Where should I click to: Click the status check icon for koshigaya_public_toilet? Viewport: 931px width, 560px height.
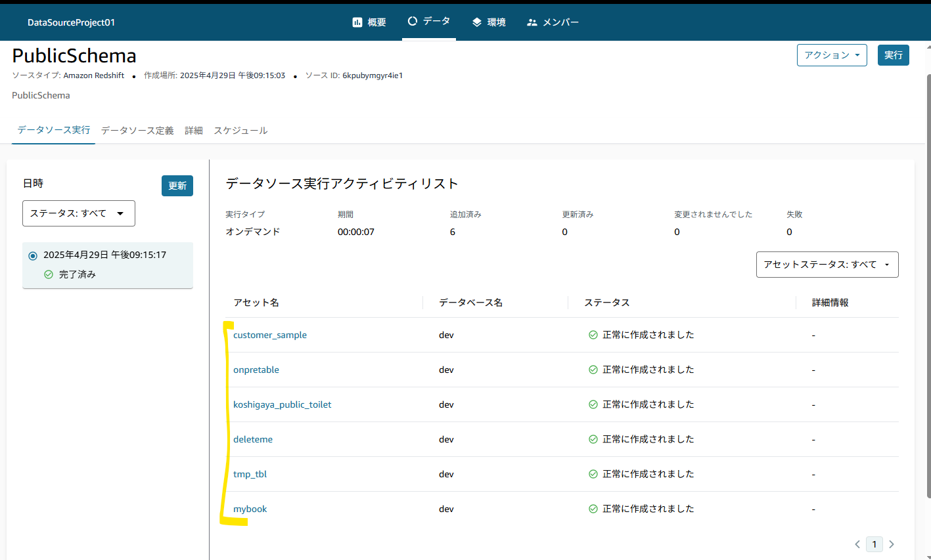[593, 404]
